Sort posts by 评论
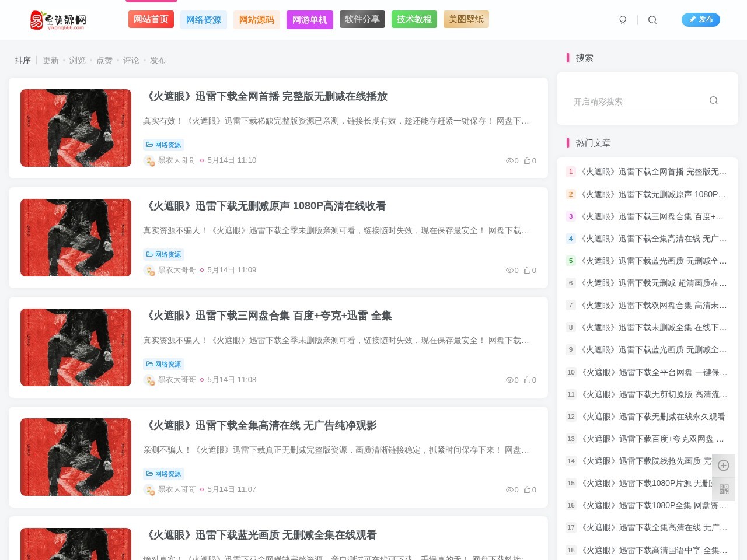This screenshot has height=560, width=747. (131, 60)
